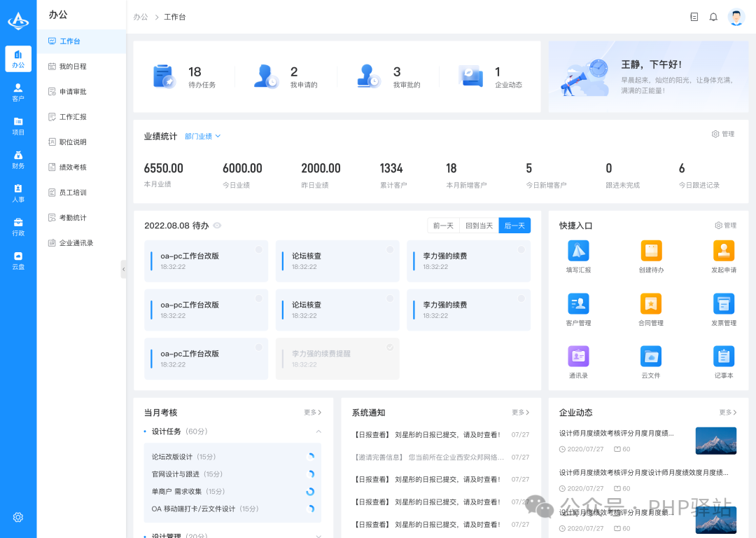The height and width of the screenshot is (538, 756).
Task: Click 管理 in the 快捷入口 panel
Action: tap(726, 226)
